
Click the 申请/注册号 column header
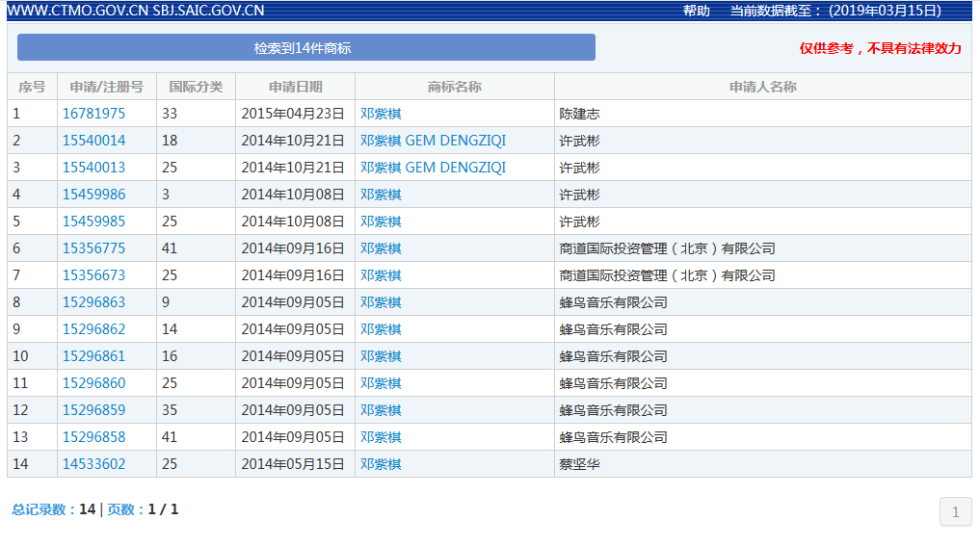point(106,87)
